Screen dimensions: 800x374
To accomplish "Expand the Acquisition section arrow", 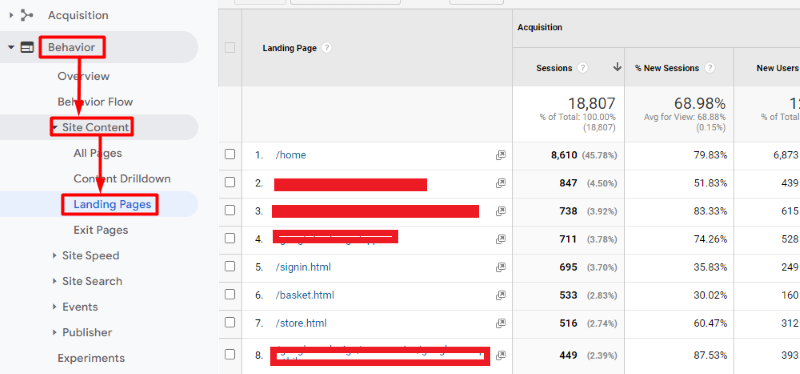I will tap(11, 15).
